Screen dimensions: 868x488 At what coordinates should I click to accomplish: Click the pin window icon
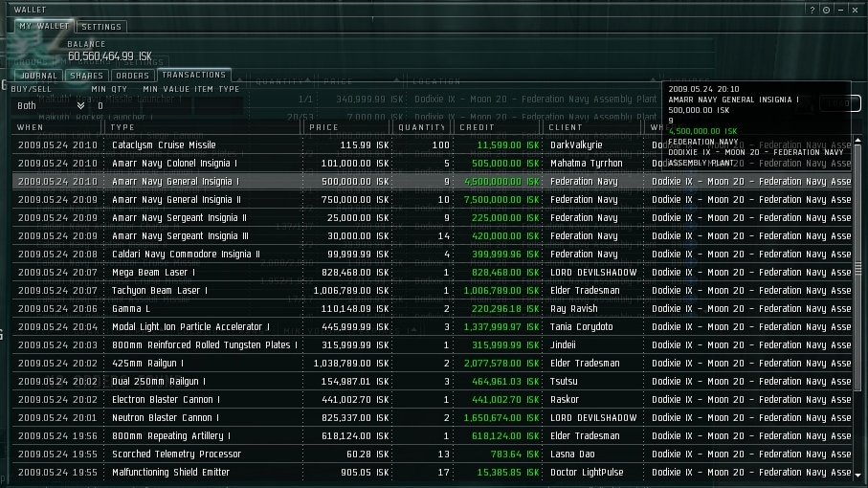click(x=826, y=10)
